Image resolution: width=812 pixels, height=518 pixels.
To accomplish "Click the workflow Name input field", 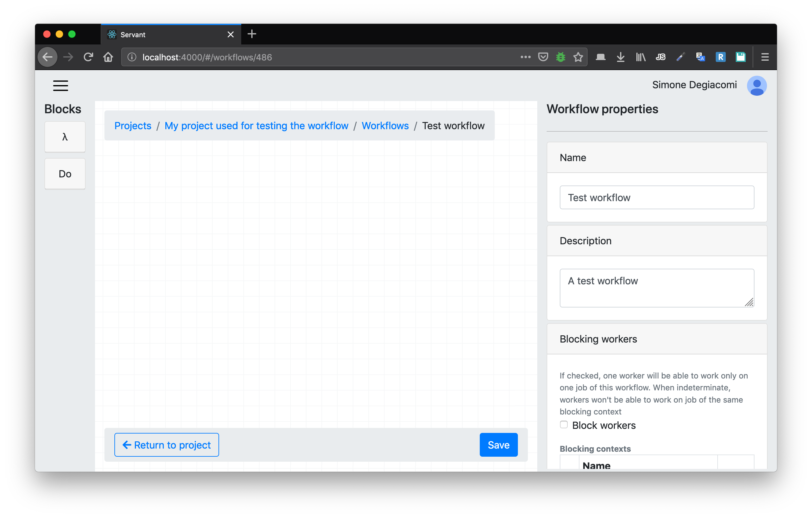I will (x=657, y=197).
